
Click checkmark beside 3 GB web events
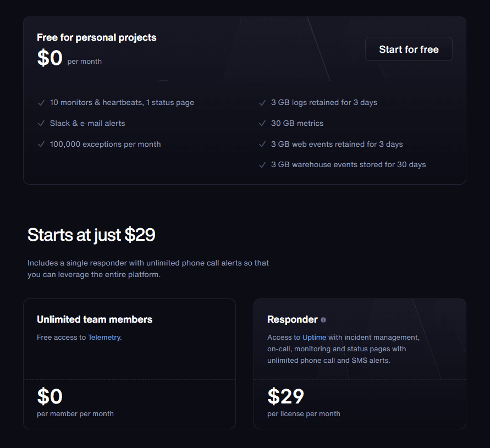(262, 145)
